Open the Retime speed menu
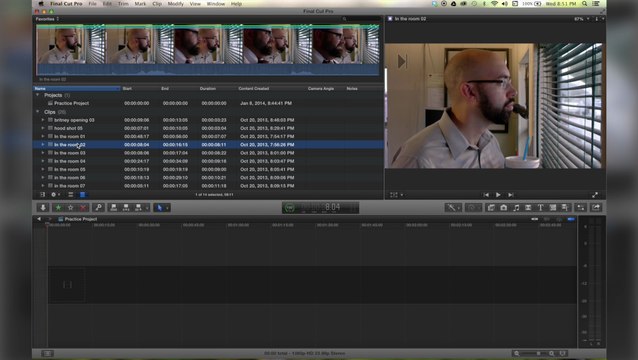The image size is (638, 360). (473, 207)
